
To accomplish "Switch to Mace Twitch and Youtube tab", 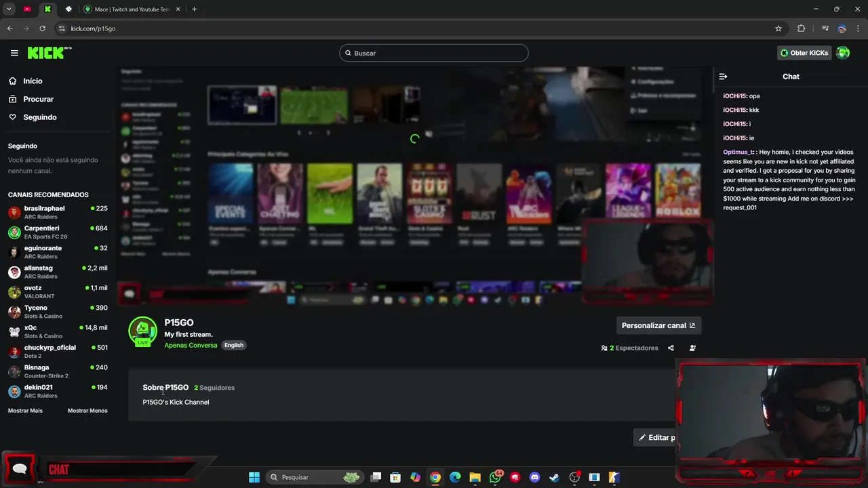I will point(132,9).
